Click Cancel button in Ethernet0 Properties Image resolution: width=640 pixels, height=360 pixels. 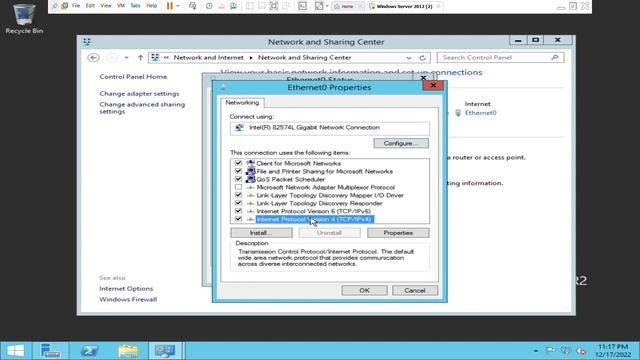pyautogui.click(x=415, y=291)
